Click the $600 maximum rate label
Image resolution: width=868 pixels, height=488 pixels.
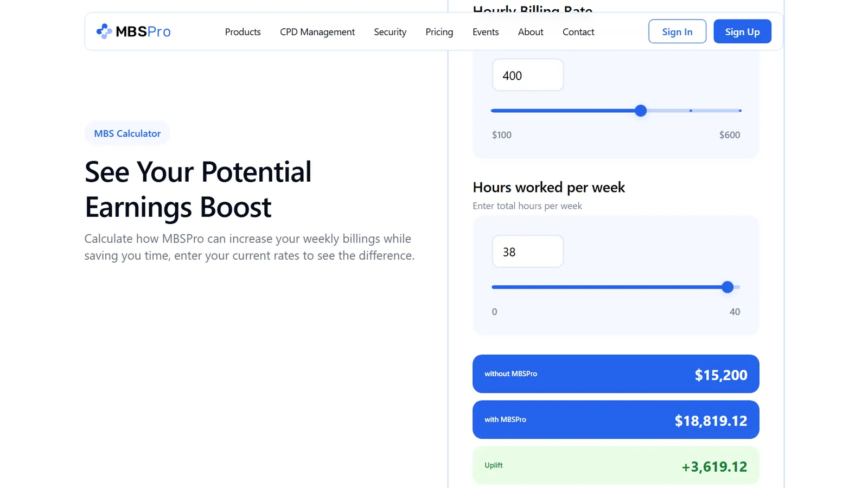click(x=730, y=135)
